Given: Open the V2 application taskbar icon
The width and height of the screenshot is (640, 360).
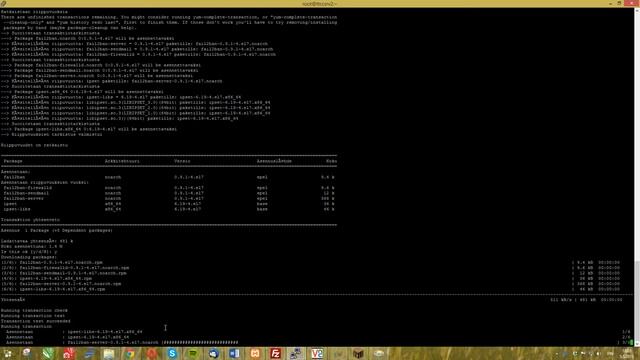Looking at the screenshot, I should tap(317, 354).
